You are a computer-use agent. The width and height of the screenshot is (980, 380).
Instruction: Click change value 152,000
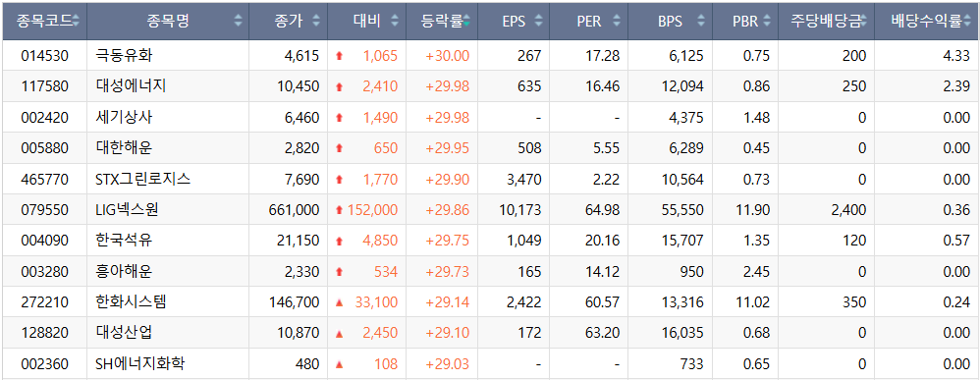[x=372, y=210]
